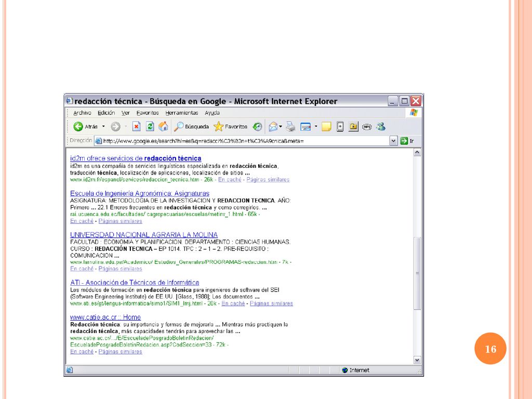Screen dimensions: 532x399
Task: Open 'UNIVERSDAD NACIONAL AGRARIA LA MOLINA' link
Action: click(x=144, y=235)
